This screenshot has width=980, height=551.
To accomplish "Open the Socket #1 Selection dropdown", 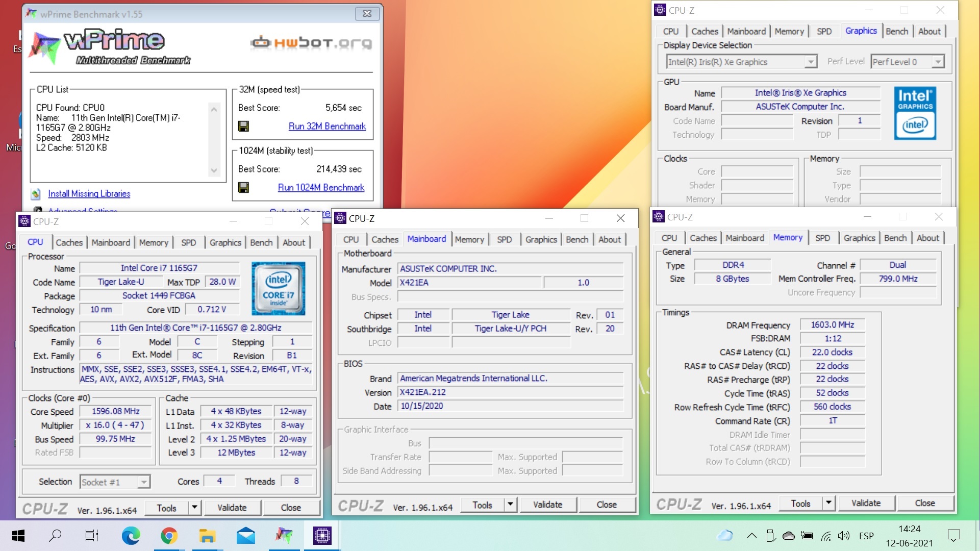I will [x=115, y=482].
